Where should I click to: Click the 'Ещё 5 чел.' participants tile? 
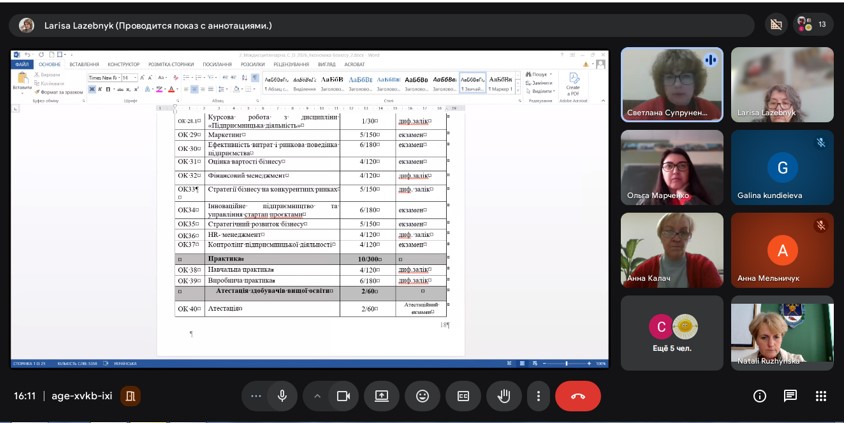coord(671,333)
